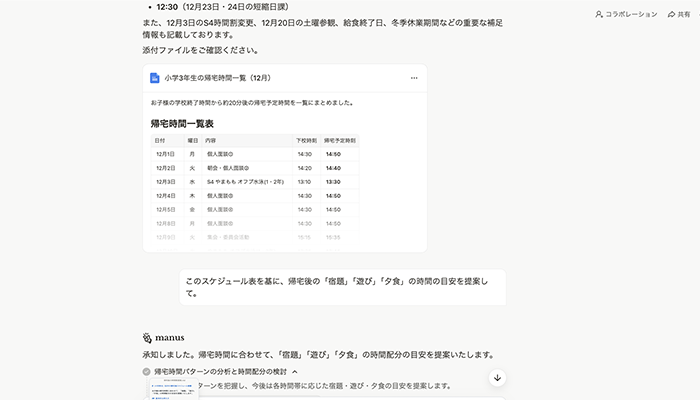Click the blue document icon on the file card
This screenshot has width=700, height=400.
tap(154, 78)
